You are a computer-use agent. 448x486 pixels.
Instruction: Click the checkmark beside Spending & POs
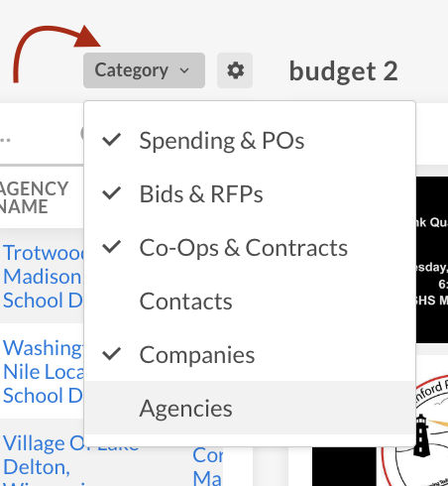pos(112,140)
